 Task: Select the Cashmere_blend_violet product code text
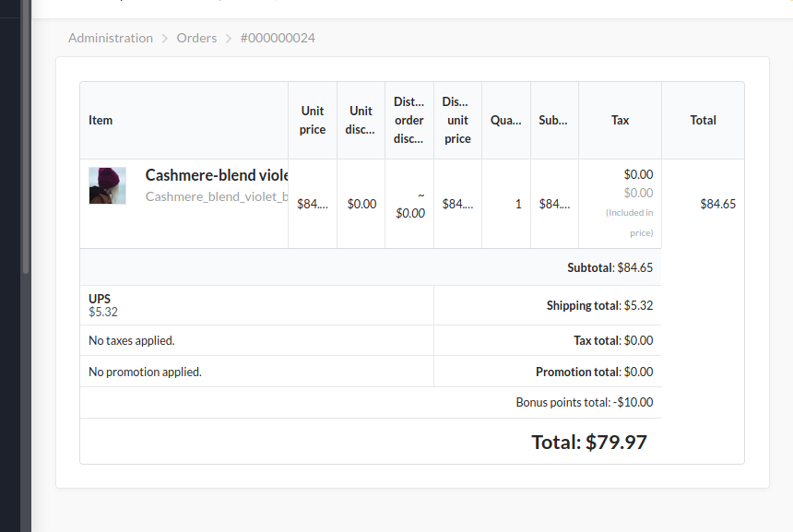point(217,196)
